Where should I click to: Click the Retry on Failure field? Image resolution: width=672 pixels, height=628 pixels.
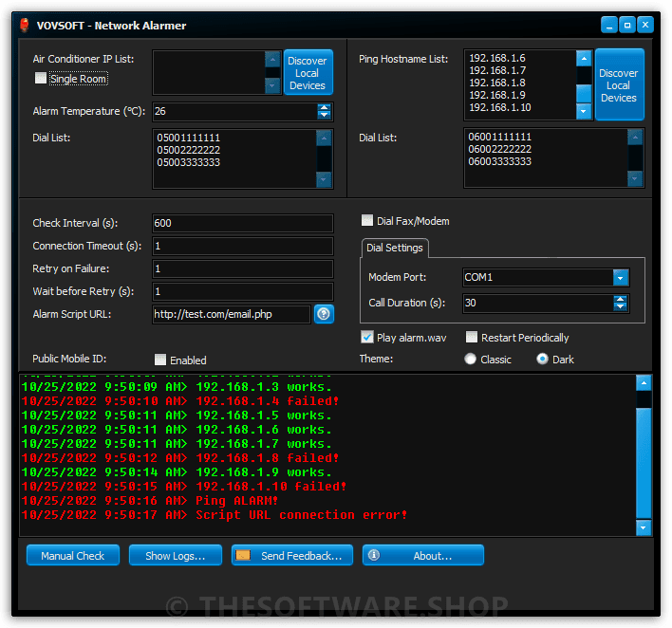point(243,268)
